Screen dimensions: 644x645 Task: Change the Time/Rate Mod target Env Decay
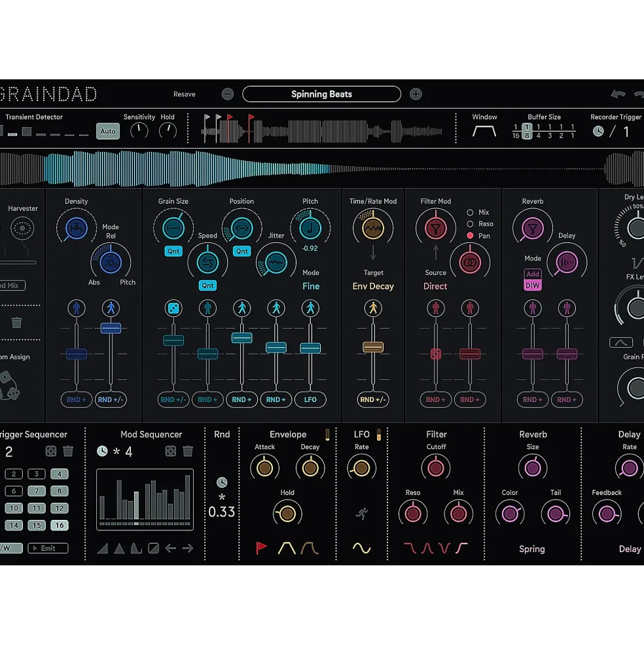click(373, 286)
